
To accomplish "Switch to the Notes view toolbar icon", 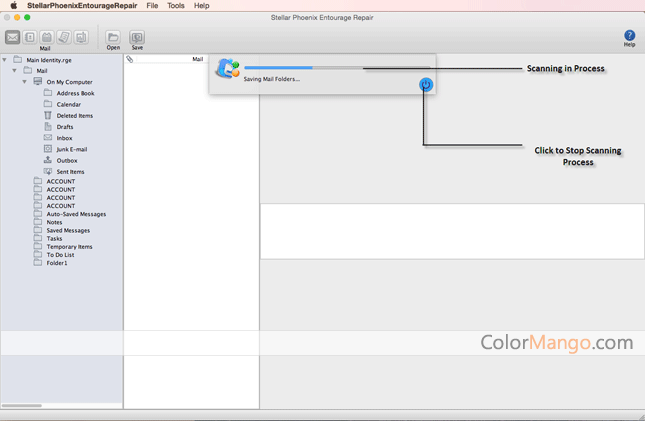I will point(64,37).
